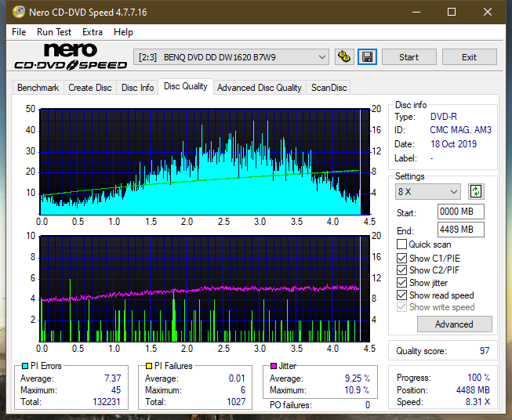
Task: Click the refresh speed settings icon
Action: click(x=476, y=191)
